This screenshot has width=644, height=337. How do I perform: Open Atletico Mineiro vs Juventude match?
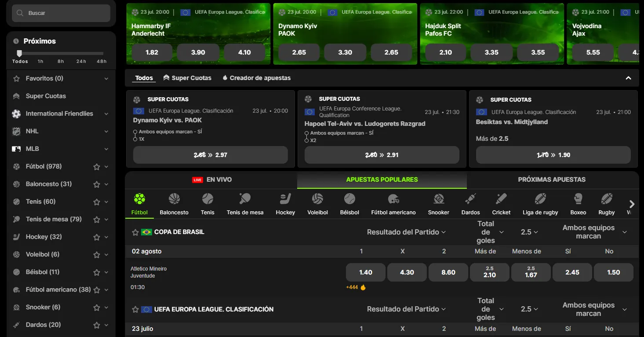click(x=149, y=272)
